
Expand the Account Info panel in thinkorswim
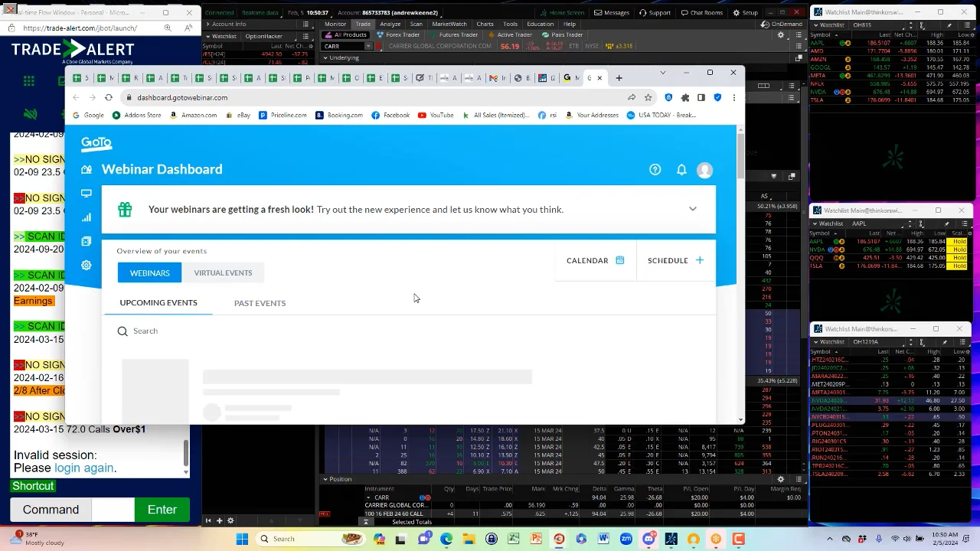(x=207, y=24)
